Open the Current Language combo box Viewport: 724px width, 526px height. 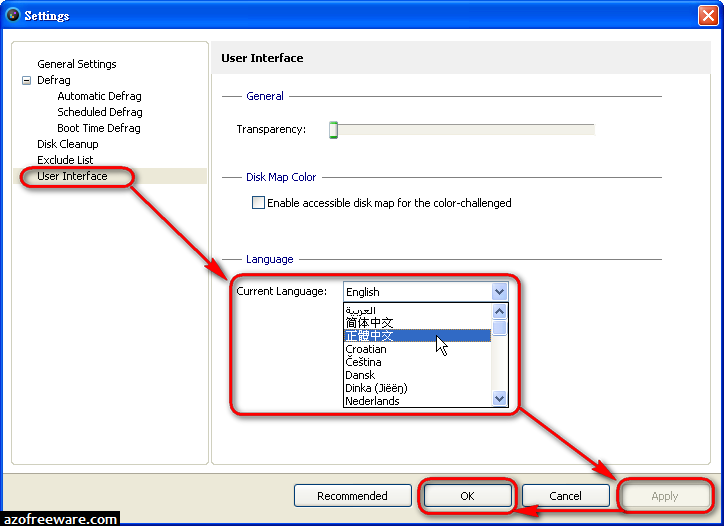[x=426, y=292]
